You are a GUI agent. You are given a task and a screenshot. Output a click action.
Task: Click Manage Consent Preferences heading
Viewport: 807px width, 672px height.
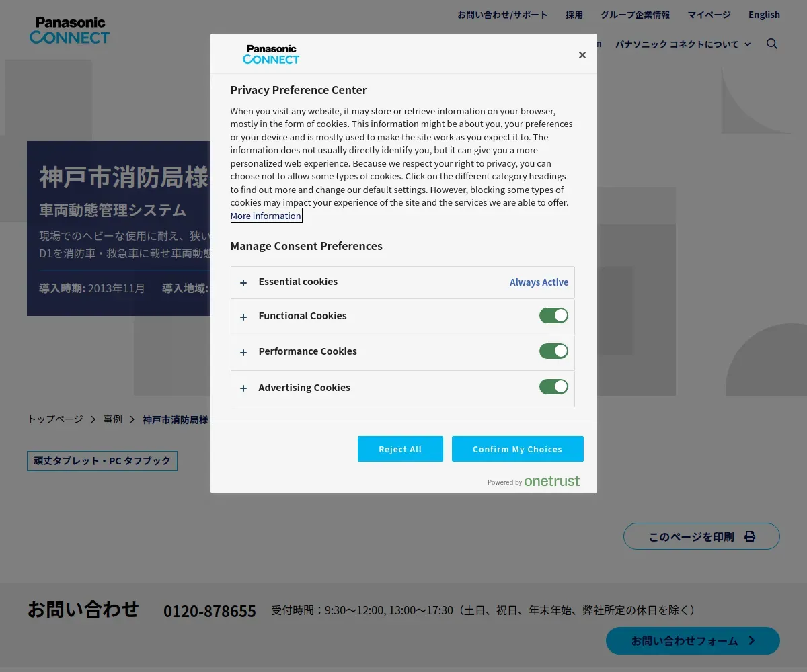(x=306, y=246)
